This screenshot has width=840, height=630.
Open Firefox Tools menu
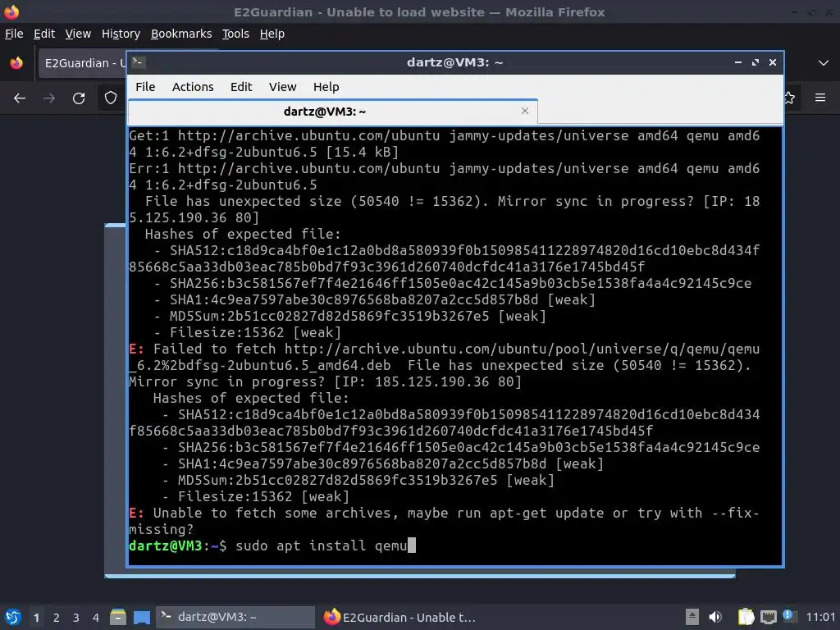coord(235,34)
